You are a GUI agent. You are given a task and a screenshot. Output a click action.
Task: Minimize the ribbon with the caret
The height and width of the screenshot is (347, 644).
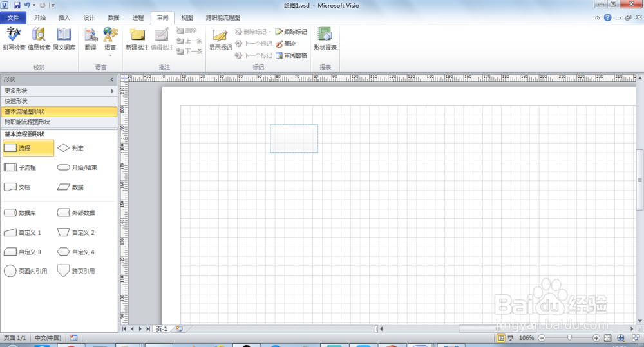point(597,17)
